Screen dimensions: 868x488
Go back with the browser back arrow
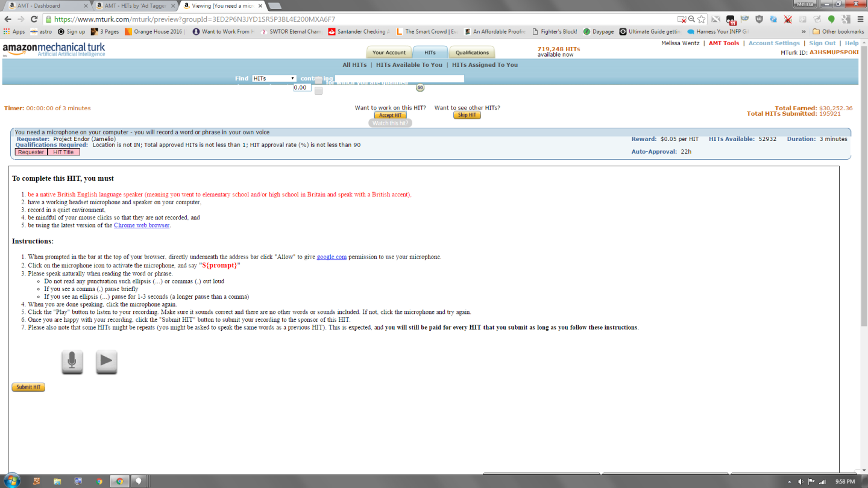click(x=8, y=19)
